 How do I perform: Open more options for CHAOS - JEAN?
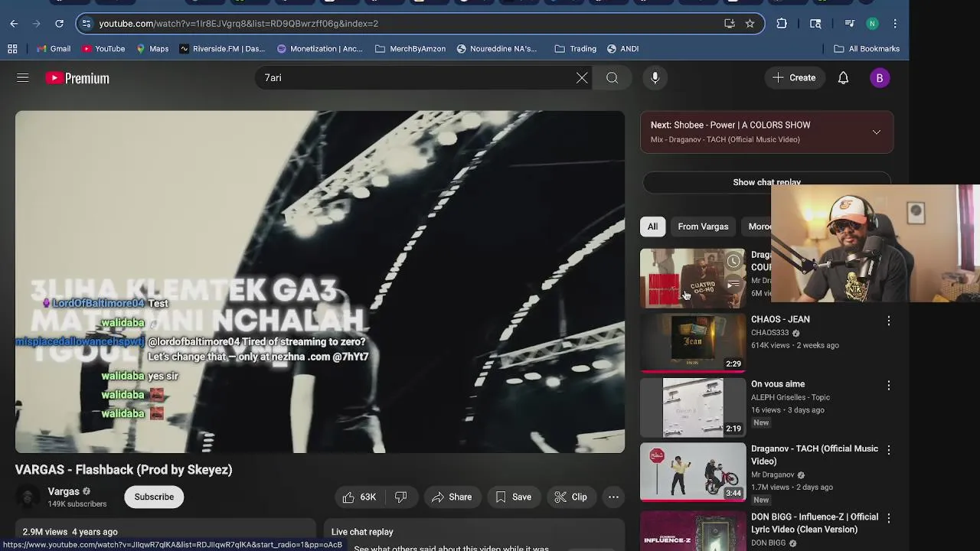[889, 321]
